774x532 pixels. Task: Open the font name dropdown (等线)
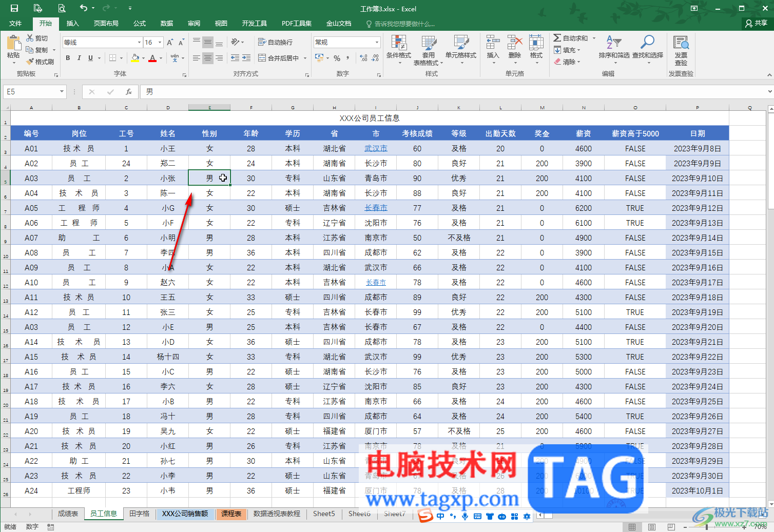tap(139, 42)
